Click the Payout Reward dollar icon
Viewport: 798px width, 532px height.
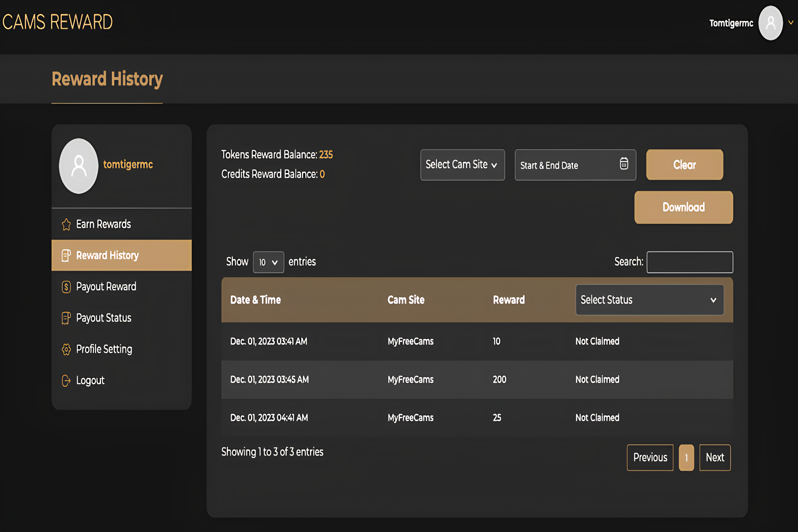click(x=66, y=287)
